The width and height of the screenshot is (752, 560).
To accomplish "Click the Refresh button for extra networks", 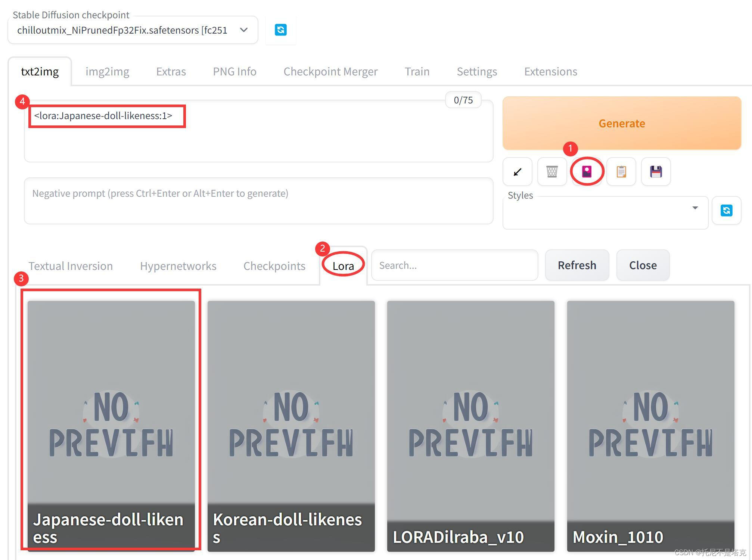I will coord(577,265).
